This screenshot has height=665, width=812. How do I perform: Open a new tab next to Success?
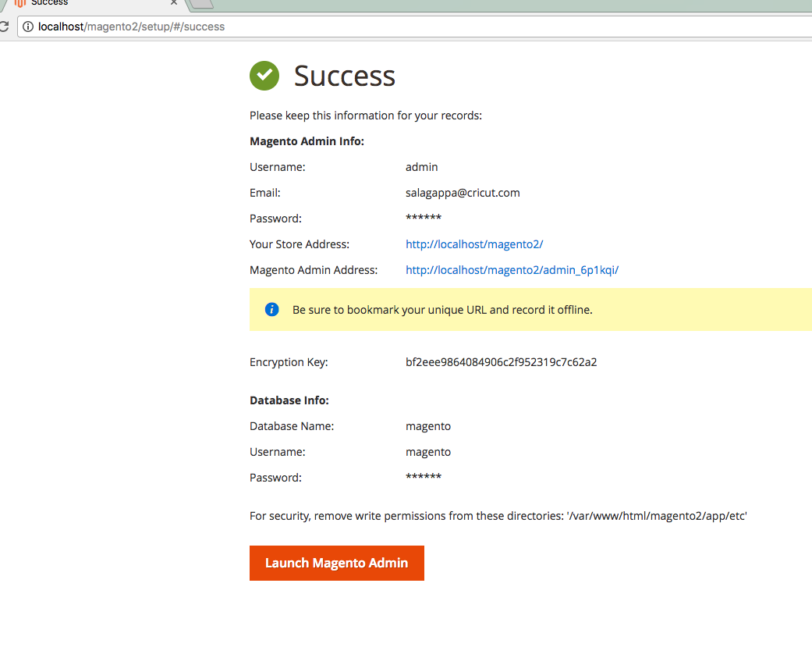202,4
